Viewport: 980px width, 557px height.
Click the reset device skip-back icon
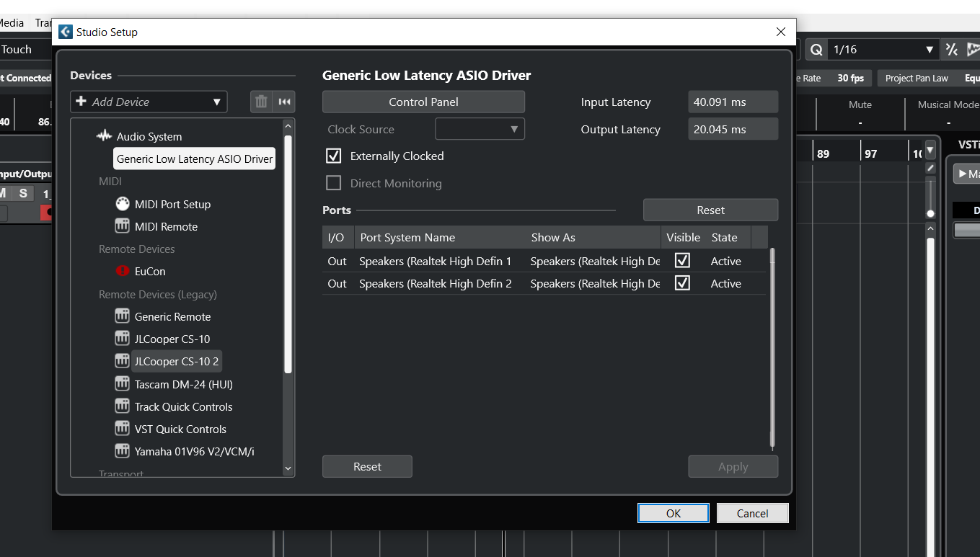285,102
